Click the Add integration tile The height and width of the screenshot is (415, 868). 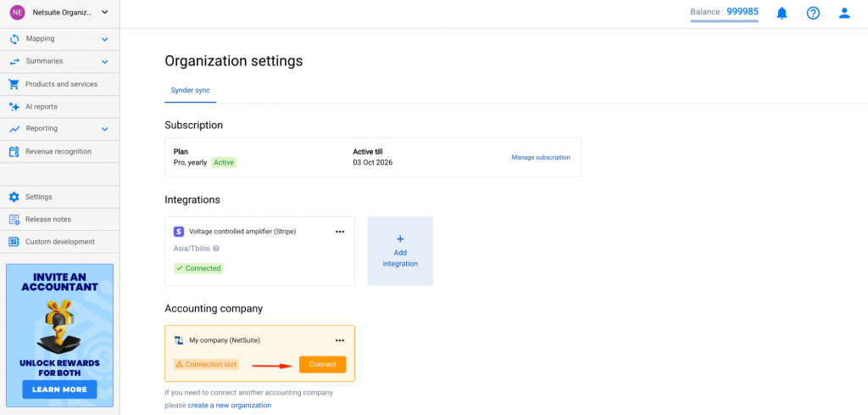[x=400, y=251]
